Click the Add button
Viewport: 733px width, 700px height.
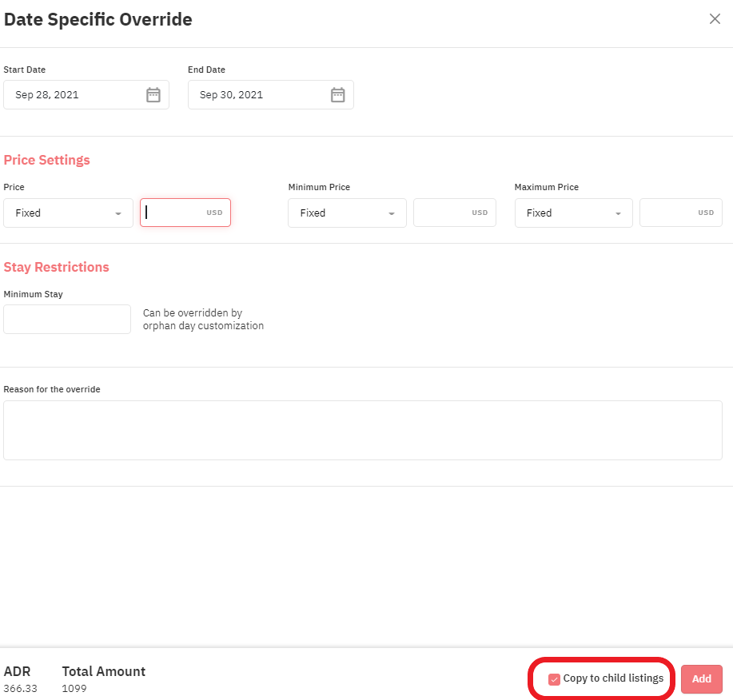pos(701,679)
